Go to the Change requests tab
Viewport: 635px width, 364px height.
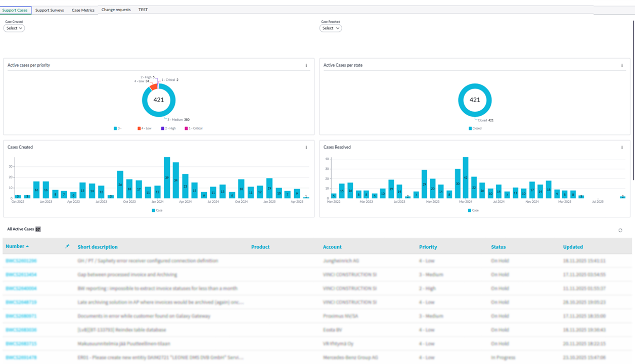point(116,10)
